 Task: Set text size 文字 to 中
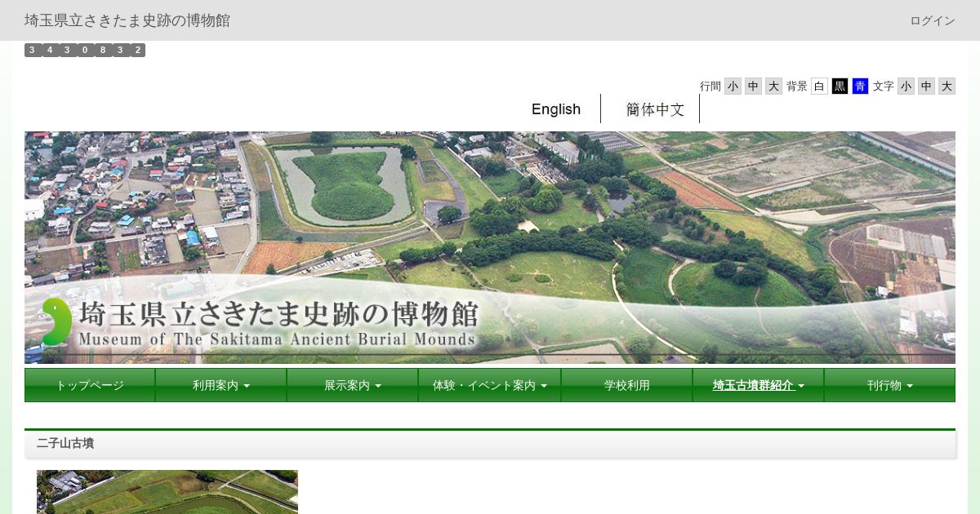coord(926,86)
